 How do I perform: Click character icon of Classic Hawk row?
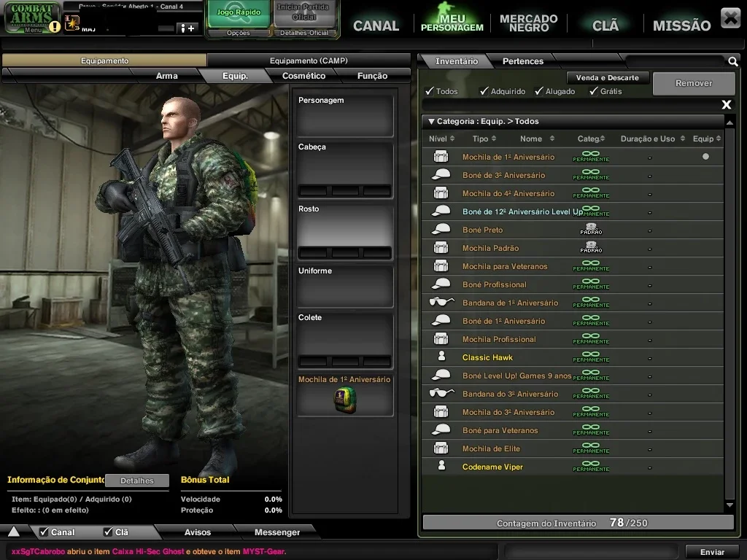coord(441,356)
